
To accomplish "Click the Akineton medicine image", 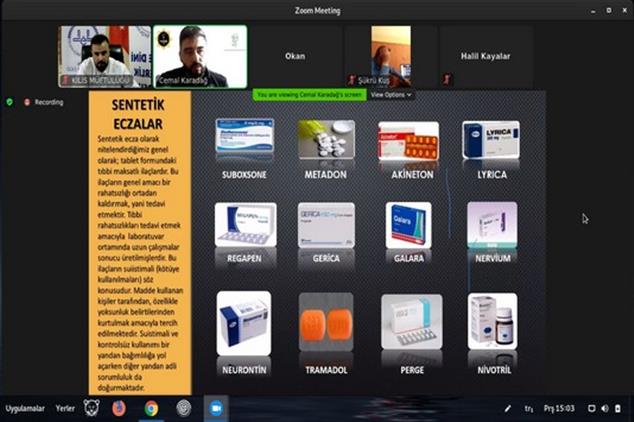I will tap(408, 140).
